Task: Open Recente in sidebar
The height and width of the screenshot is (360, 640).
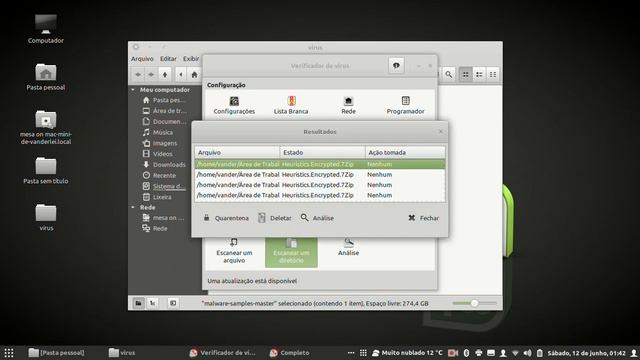Action: (x=159, y=176)
